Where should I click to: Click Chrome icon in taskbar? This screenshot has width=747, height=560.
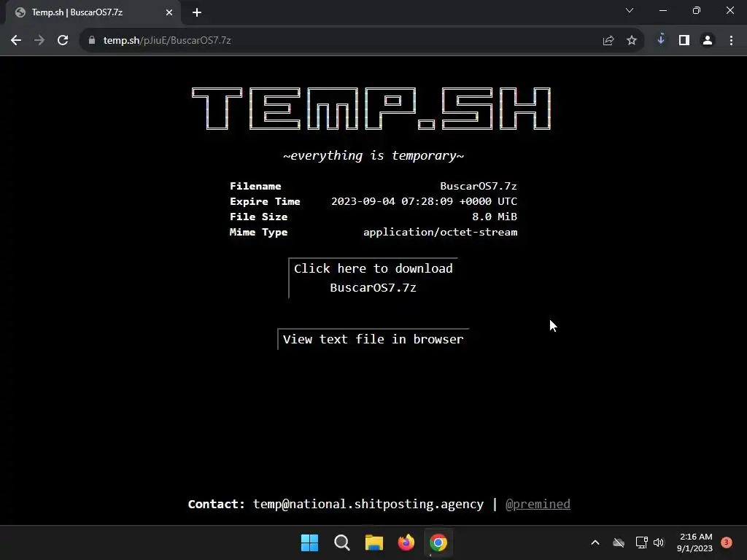pyautogui.click(x=438, y=542)
